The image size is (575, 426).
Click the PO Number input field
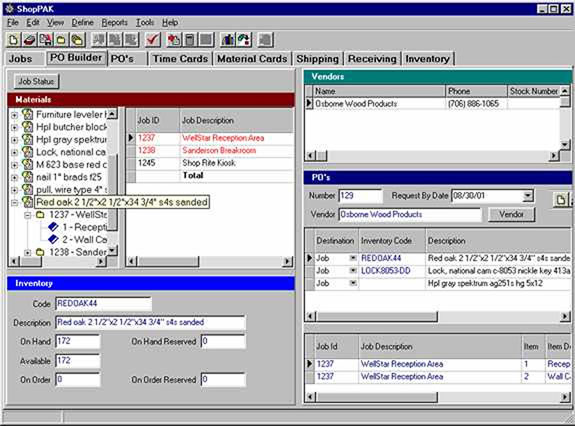pyautogui.click(x=360, y=196)
